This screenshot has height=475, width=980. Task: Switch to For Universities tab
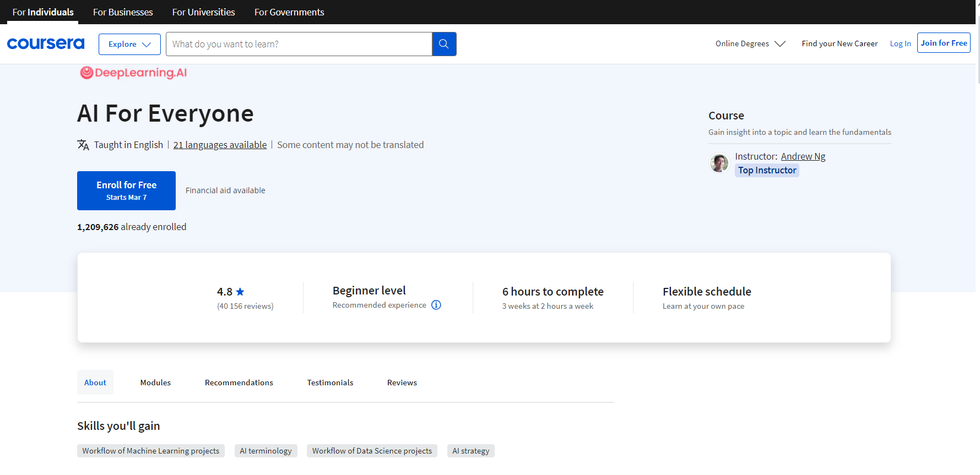[x=203, y=12]
